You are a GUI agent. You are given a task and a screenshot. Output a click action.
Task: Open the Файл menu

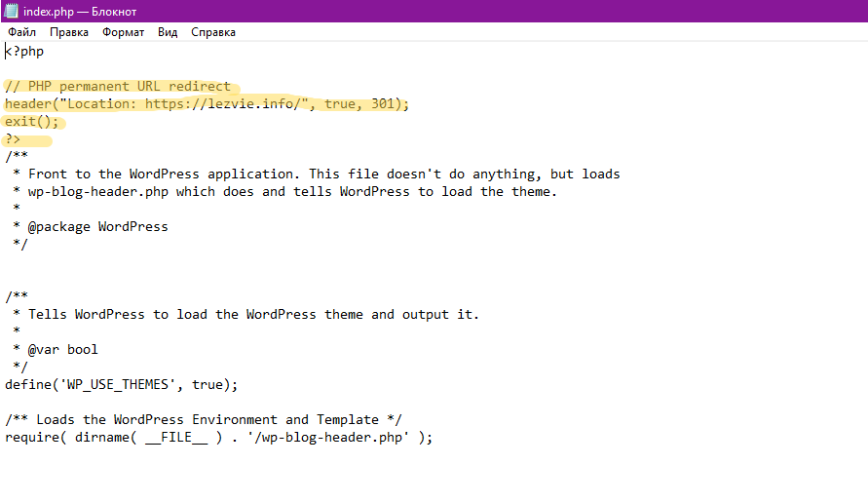[x=21, y=32]
